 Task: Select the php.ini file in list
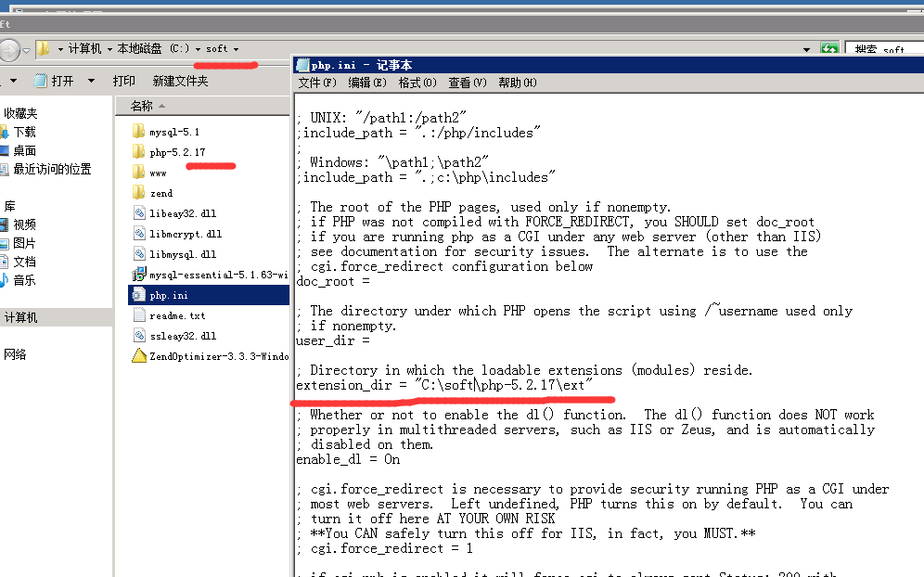[168, 295]
